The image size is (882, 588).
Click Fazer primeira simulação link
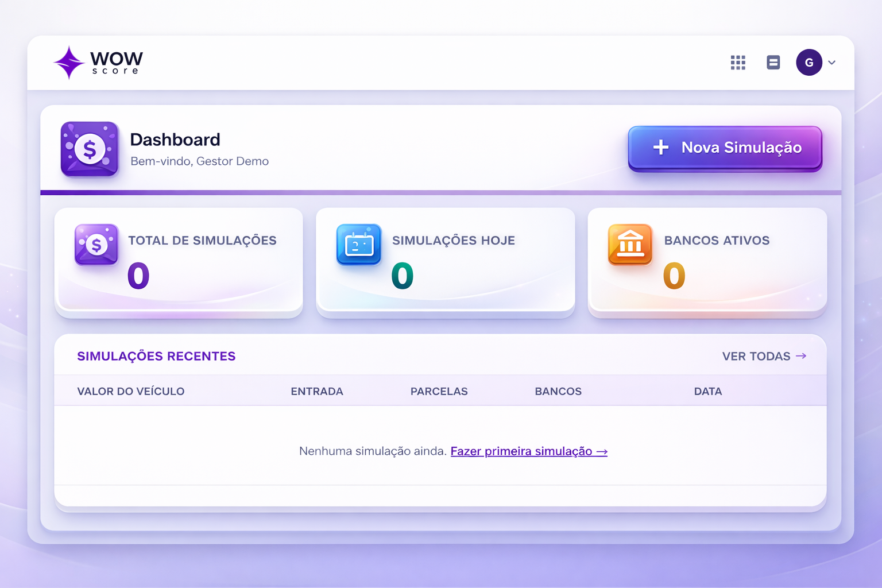coord(528,451)
